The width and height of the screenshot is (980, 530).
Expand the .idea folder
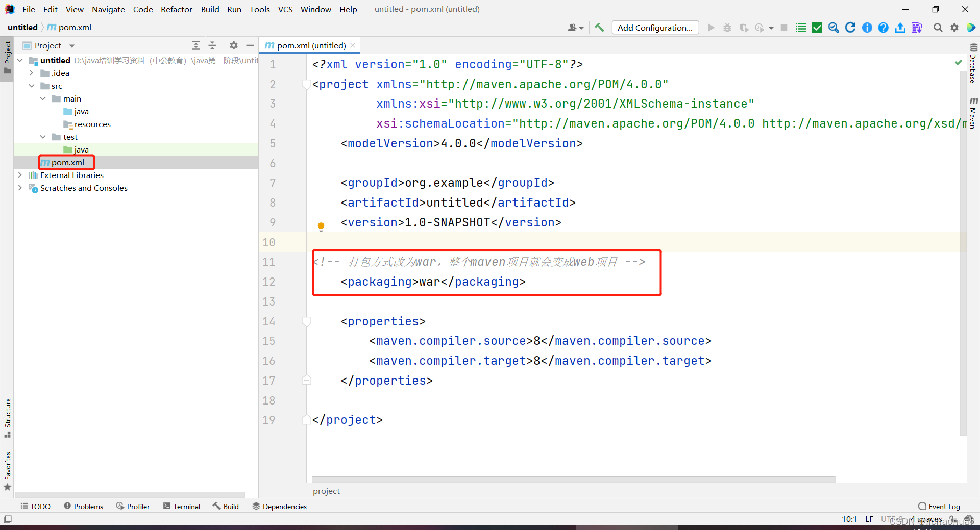coord(32,73)
